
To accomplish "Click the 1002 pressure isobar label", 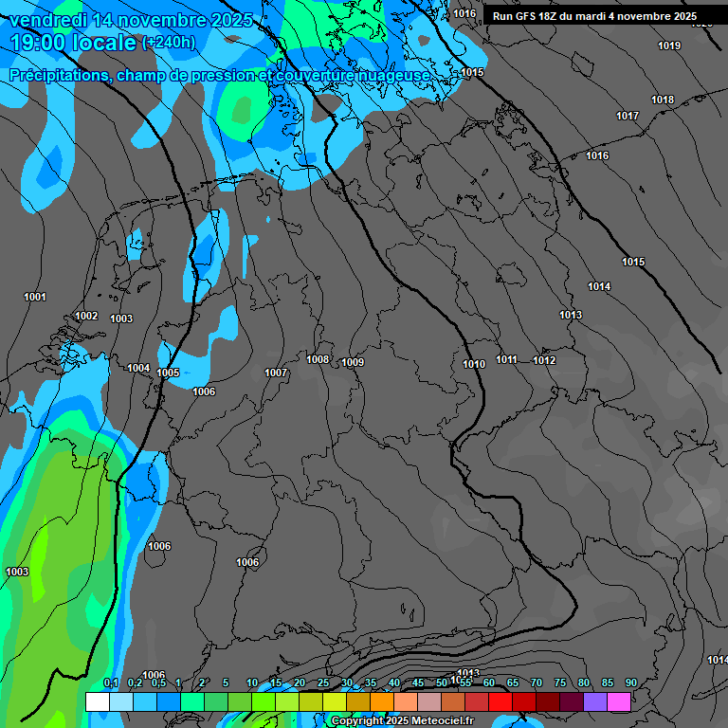I will tap(86, 317).
